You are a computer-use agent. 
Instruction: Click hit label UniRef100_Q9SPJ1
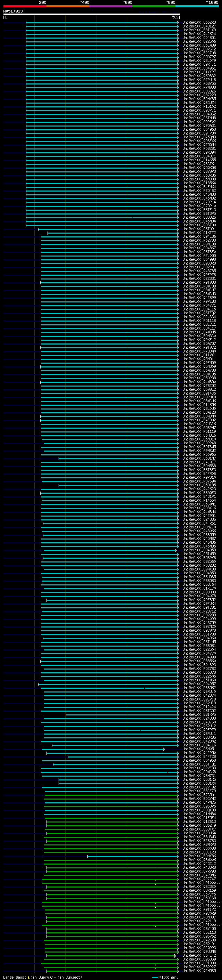click(x=199, y=110)
